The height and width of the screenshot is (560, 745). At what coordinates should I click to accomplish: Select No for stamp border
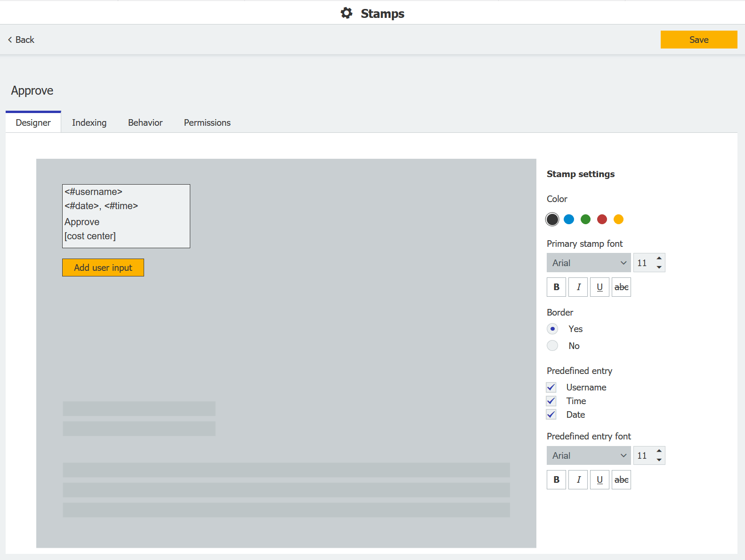click(552, 346)
